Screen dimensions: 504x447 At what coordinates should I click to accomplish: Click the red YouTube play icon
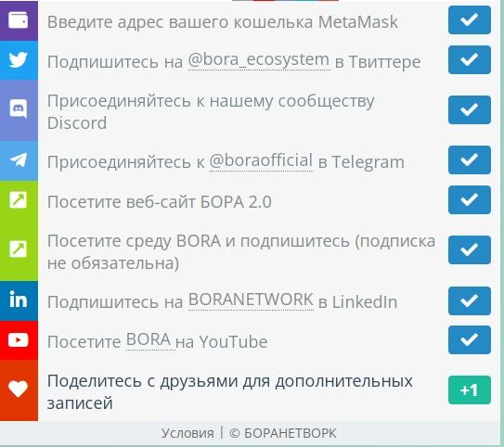pyautogui.click(x=19, y=340)
